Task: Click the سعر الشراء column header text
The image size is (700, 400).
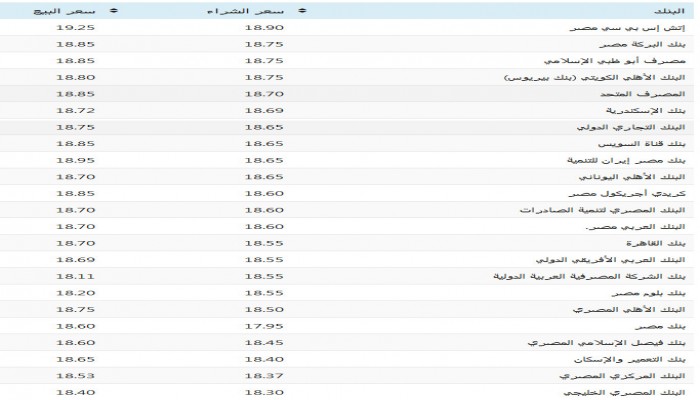Action: (245, 11)
